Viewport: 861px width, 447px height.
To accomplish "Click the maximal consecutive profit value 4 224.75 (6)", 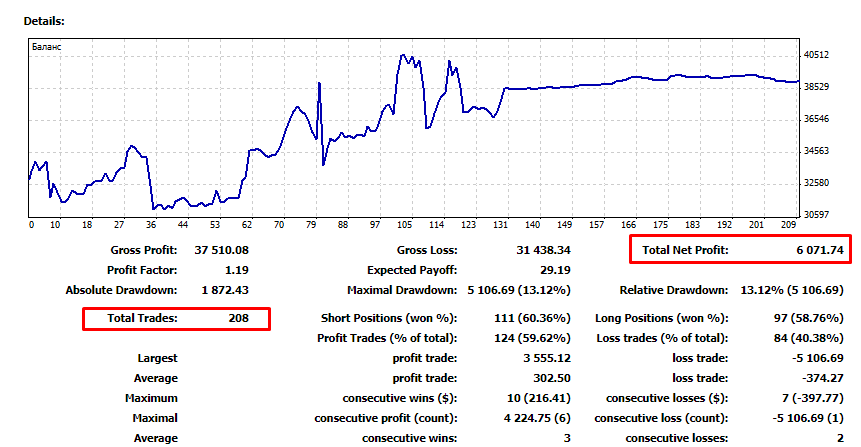I will point(537,418).
